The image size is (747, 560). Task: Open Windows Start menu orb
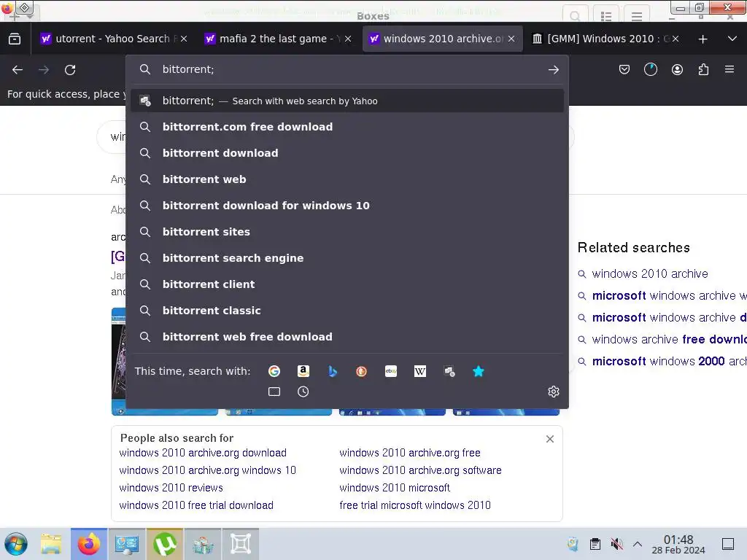click(16, 544)
